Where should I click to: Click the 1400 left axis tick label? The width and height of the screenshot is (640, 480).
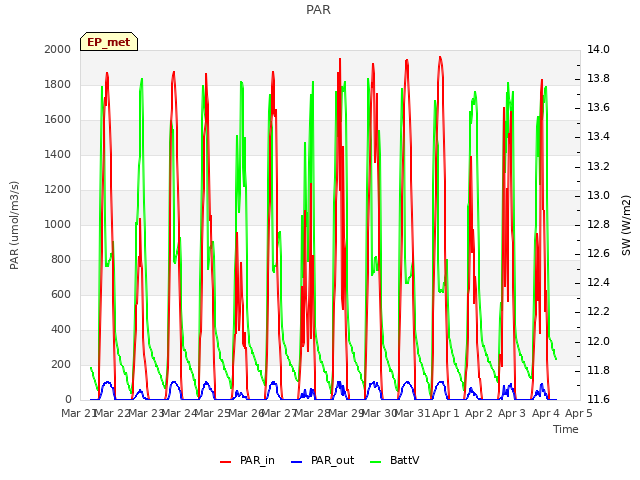(58, 154)
